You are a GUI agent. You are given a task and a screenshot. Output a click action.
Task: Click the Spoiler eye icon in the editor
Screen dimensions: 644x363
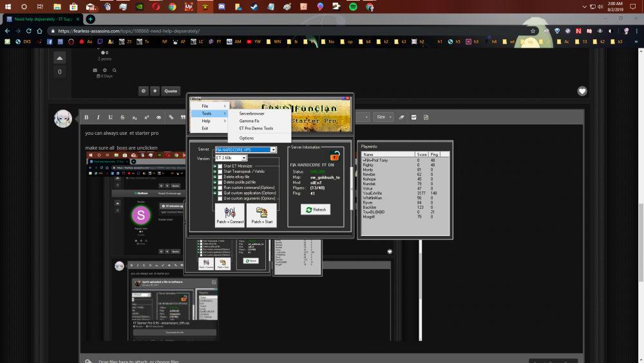point(158,117)
